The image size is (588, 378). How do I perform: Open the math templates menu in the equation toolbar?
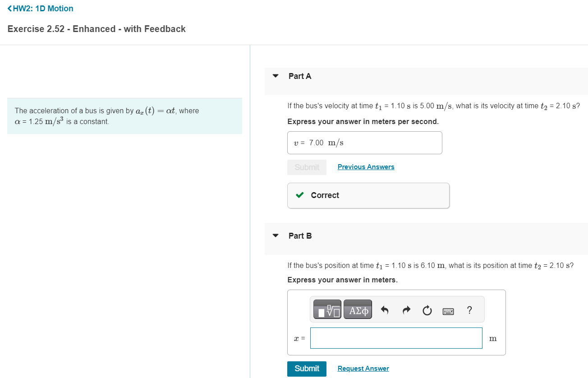point(326,309)
